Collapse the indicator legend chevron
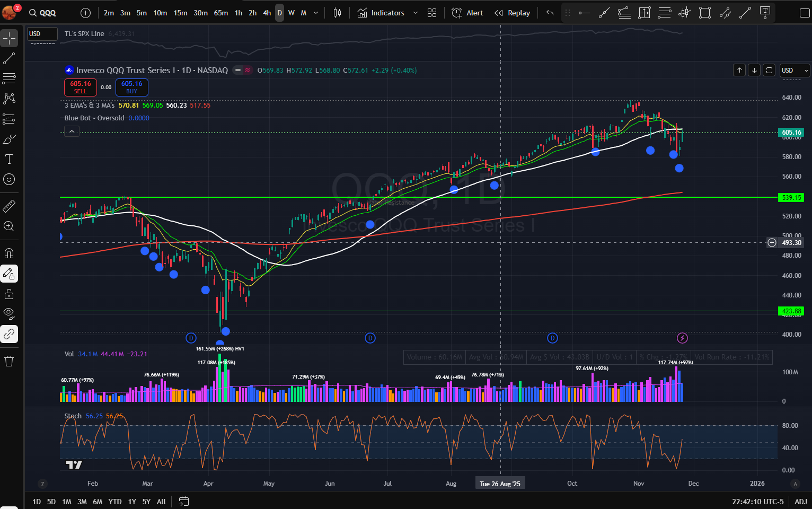 (72, 131)
